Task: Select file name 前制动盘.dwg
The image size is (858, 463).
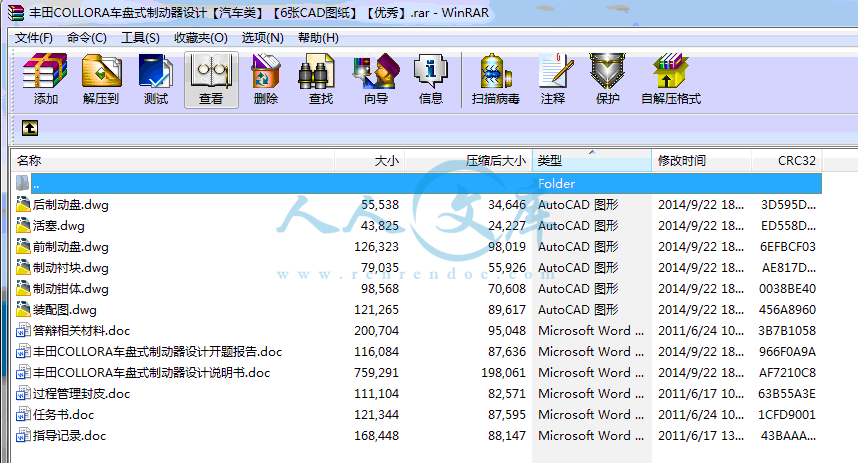Action: (x=71, y=246)
